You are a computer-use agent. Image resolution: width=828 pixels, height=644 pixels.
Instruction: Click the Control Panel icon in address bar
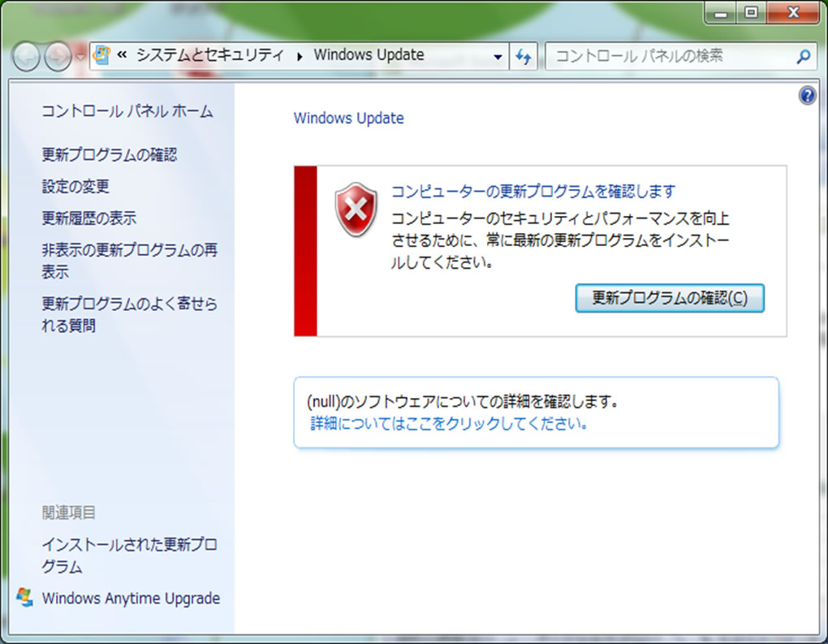click(x=101, y=55)
